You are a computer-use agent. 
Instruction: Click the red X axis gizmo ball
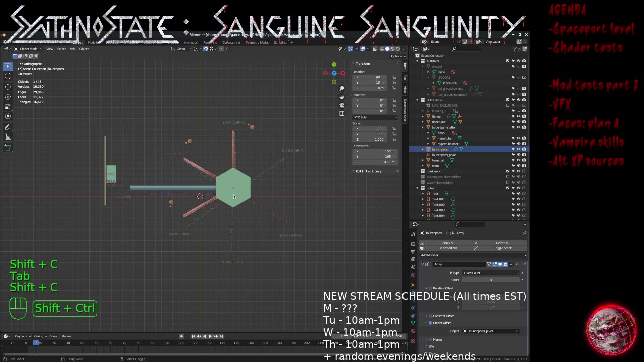click(343, 73)
